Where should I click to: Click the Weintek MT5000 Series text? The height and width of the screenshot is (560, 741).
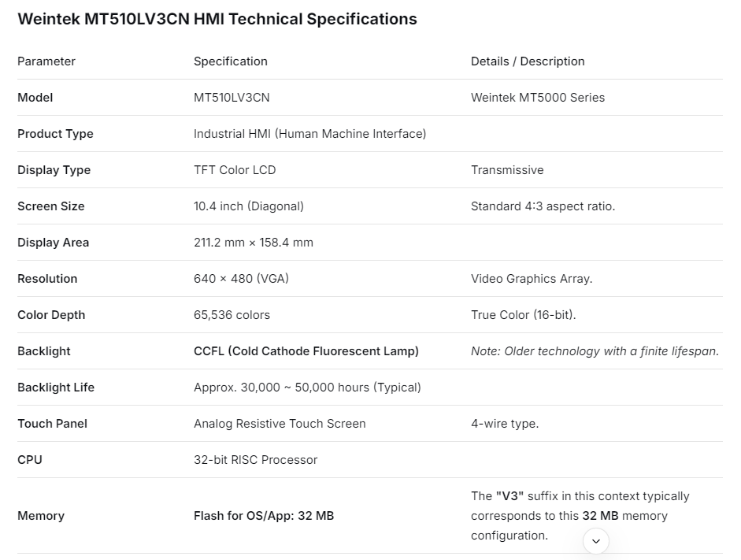tap(538, 98)
